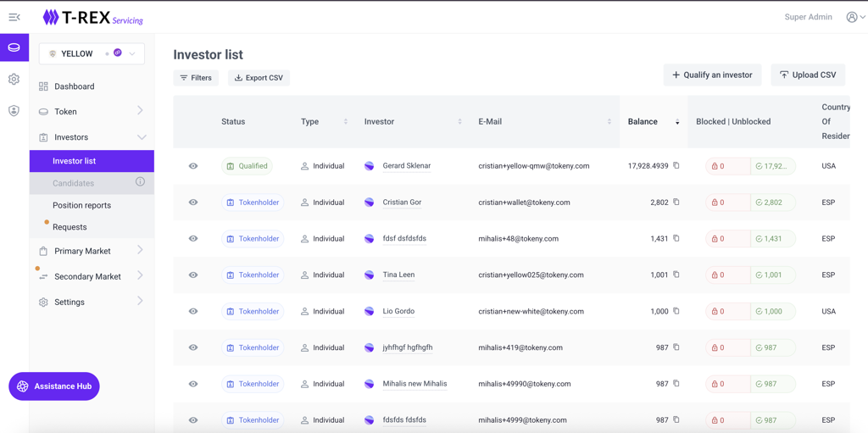The height and width of the screenshot is (433, 868).
Task: Open the user profile account icon
Action: tap(853, 17)
